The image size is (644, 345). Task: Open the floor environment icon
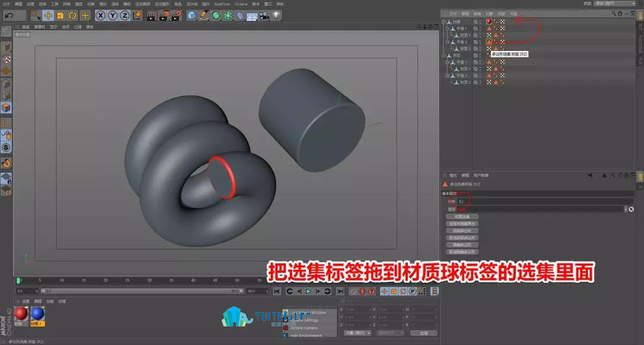point(252,16)
